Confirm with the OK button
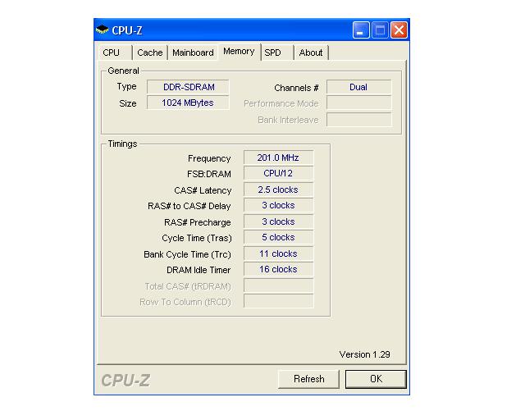The image size is (525, 420). point(376,379)
